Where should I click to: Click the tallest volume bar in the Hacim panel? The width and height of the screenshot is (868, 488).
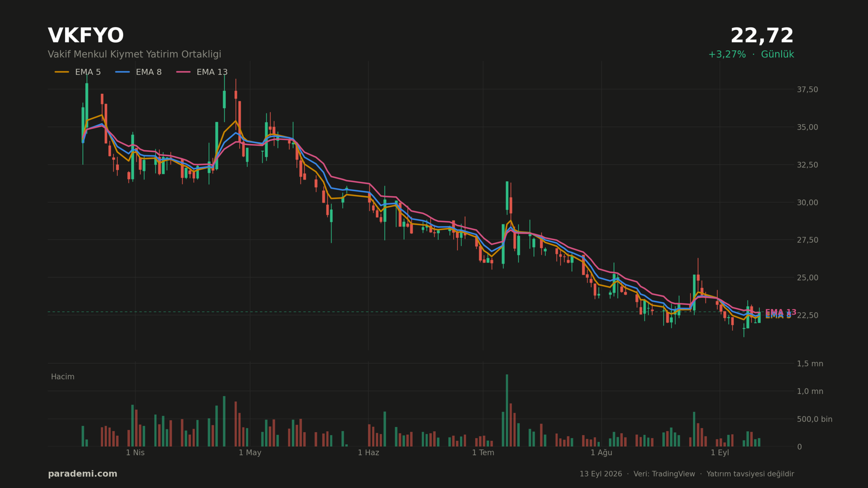507,410
